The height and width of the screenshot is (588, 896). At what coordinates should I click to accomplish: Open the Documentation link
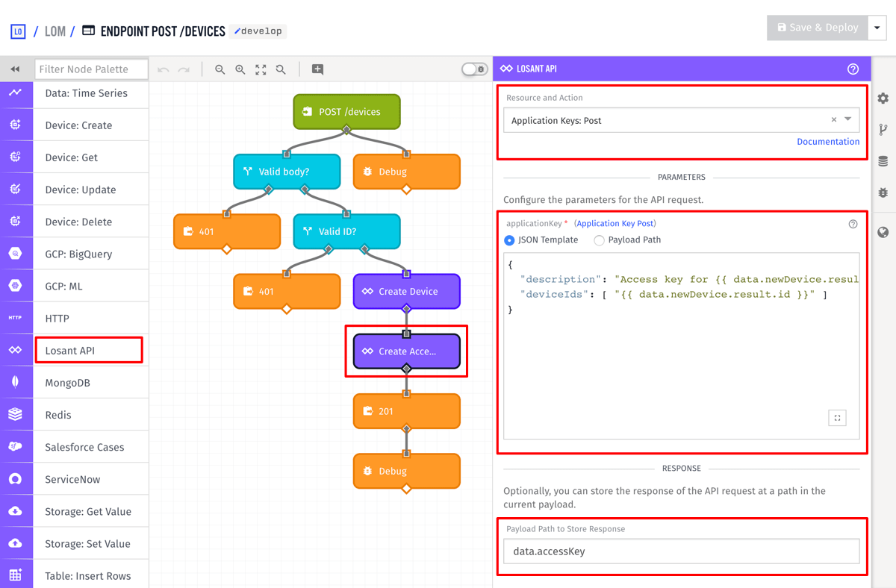pyautogui.click(x=828, y=142)
